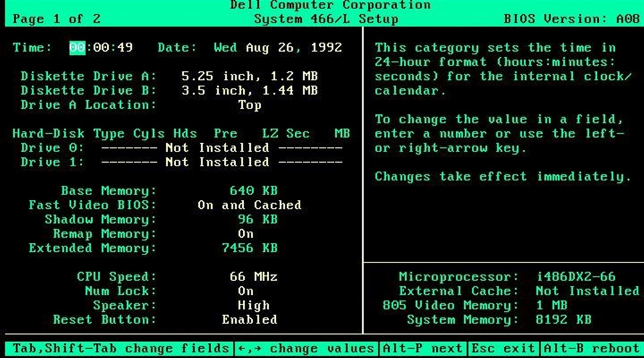The height and width of the screenshot is (358, 644).
Task: Select the highlighted hours field in Time
Action: coord(77,48)
